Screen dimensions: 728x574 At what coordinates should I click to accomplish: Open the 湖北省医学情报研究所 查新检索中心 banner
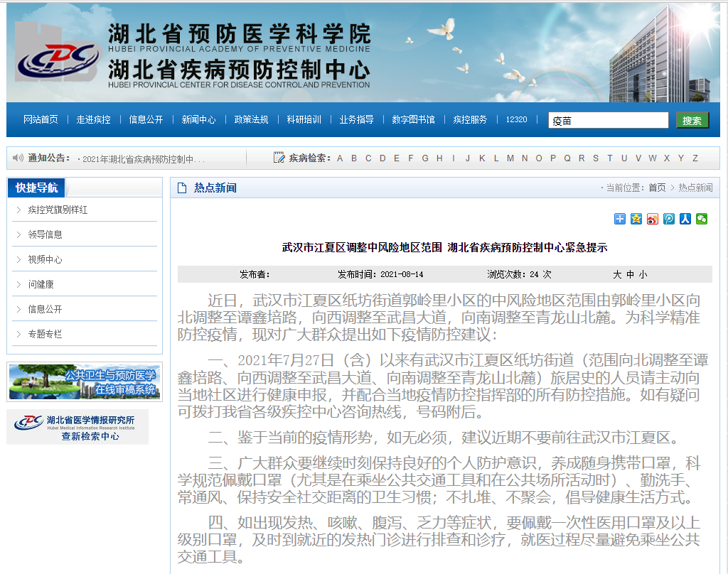click(77, 427)
